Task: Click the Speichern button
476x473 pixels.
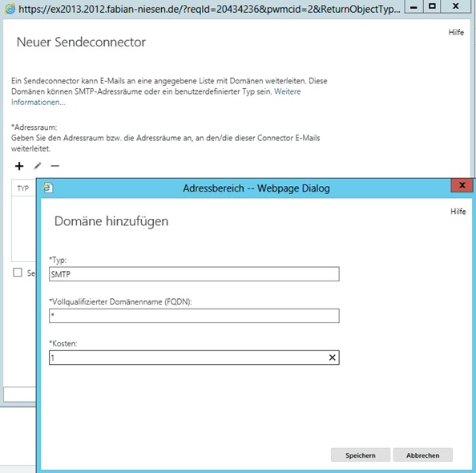Action: [x=361, y=455]
